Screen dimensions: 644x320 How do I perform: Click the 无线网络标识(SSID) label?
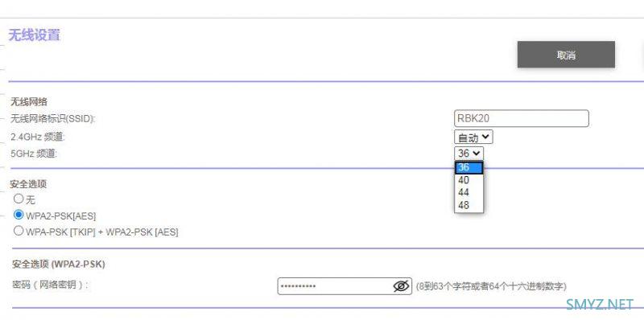tap(52, 119)
